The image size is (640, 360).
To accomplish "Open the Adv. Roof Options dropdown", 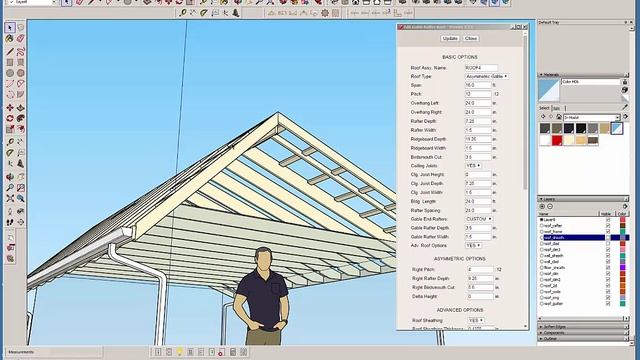I will pos(473,246).
